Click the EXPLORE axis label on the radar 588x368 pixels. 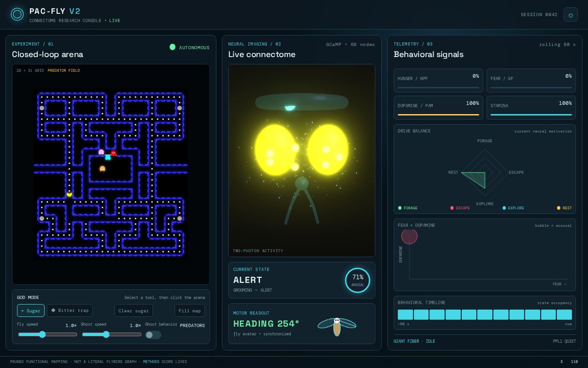[x=485, y=204]
